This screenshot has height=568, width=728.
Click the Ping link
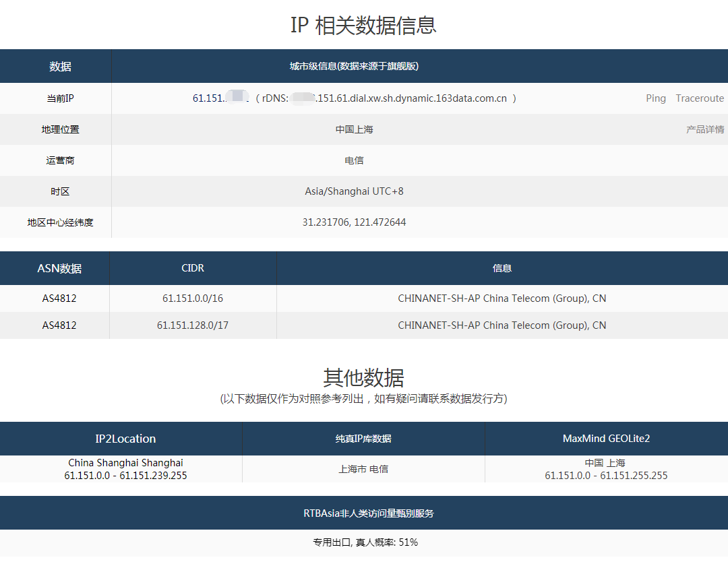655,98
